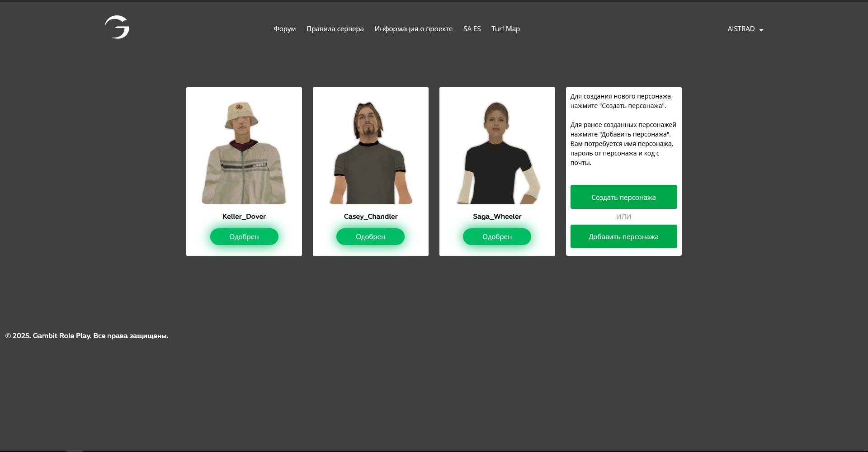Viewport: 868px width, 452px height.
Task: Go to SA ES link
Action: pos(472,29)
